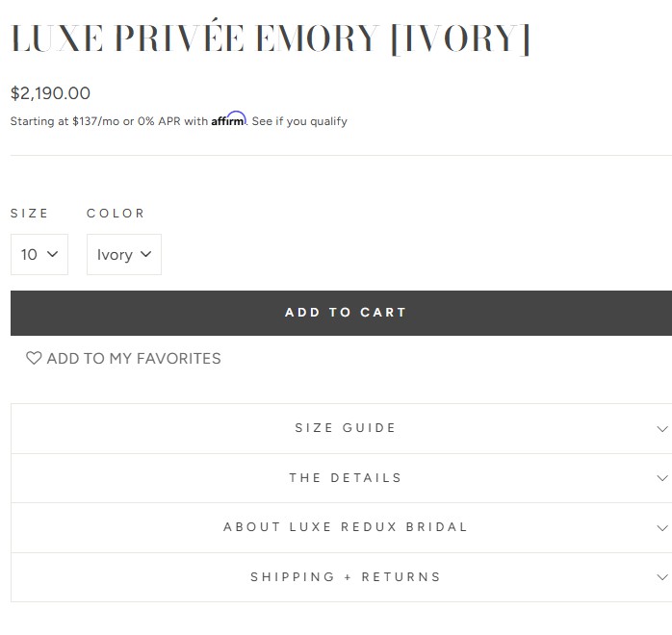
Task: Show the Shipping + Returns info
Action: (x=345, y=577)
